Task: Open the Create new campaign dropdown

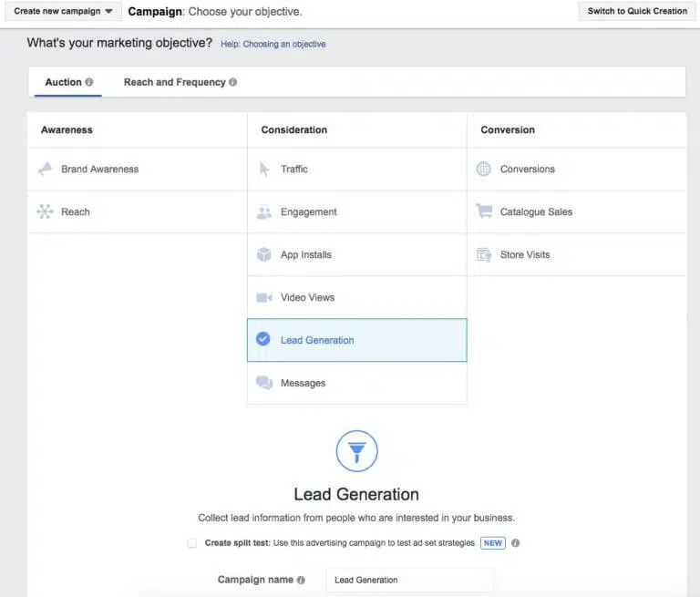Action: point(63,11)
